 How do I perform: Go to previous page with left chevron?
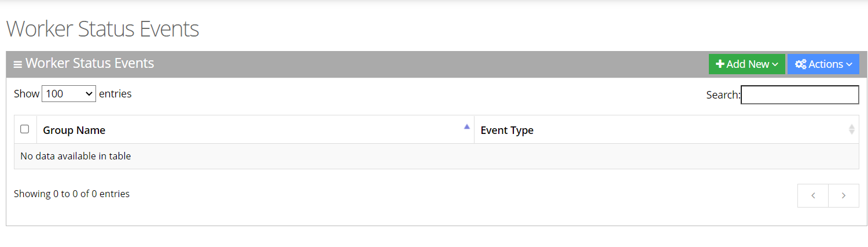813,195
